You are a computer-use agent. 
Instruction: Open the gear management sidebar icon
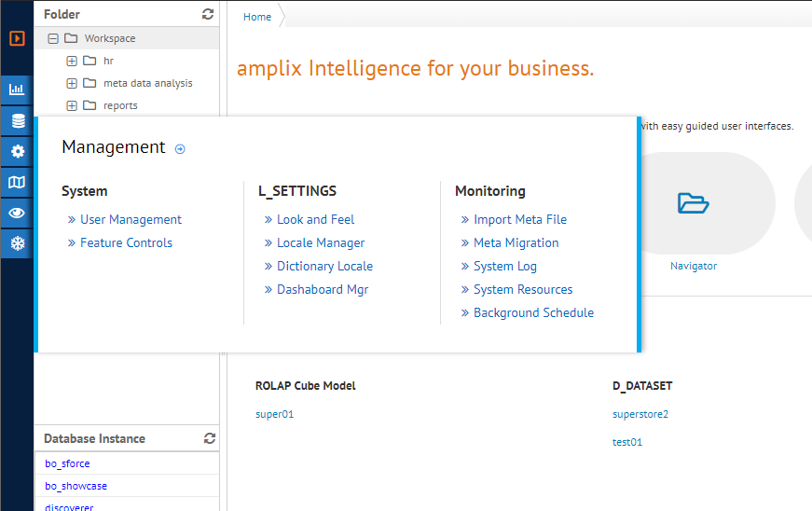[x=17, y=152]
